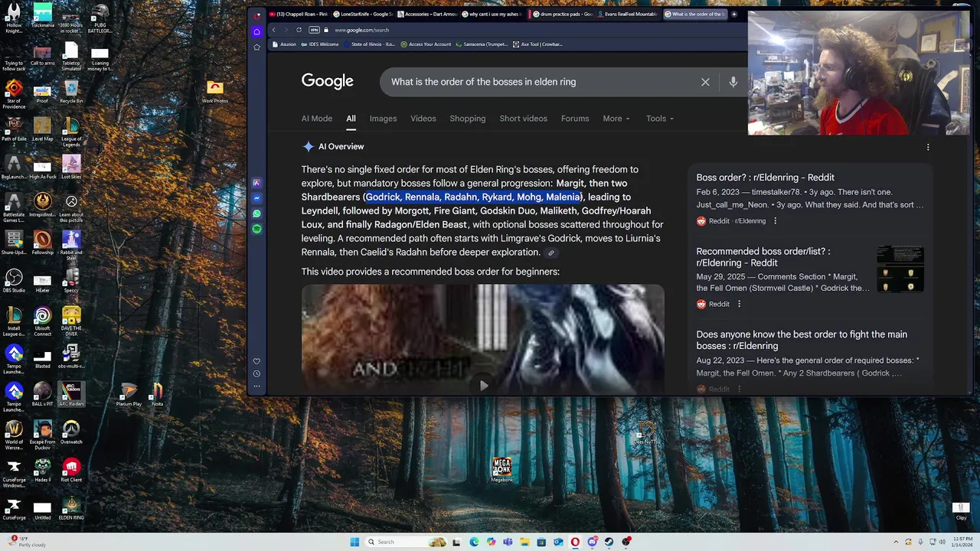The image size is (980, 551).
Task: Click the www.google.com/search address bar
Action: 361,30
